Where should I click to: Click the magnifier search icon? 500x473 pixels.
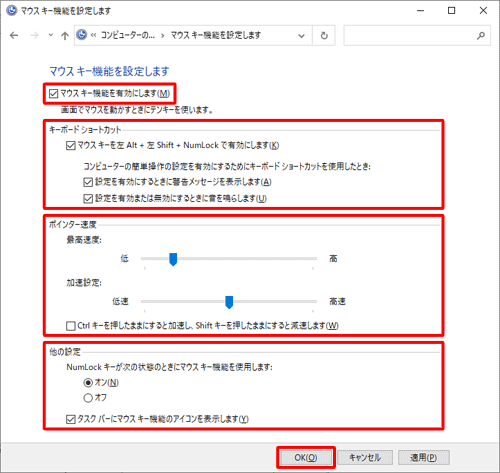pyautogui.click(x=481, y=35)
